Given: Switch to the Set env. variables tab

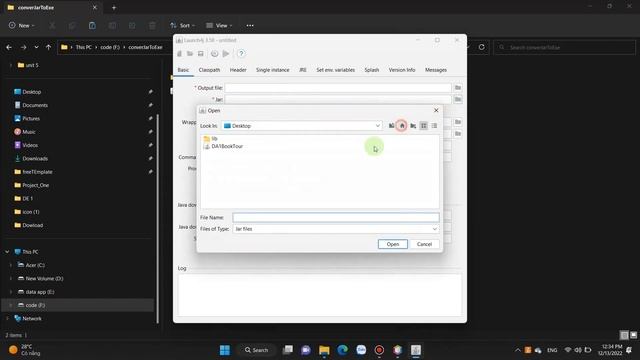Looking at the screenshot, I should pos(336,70).
